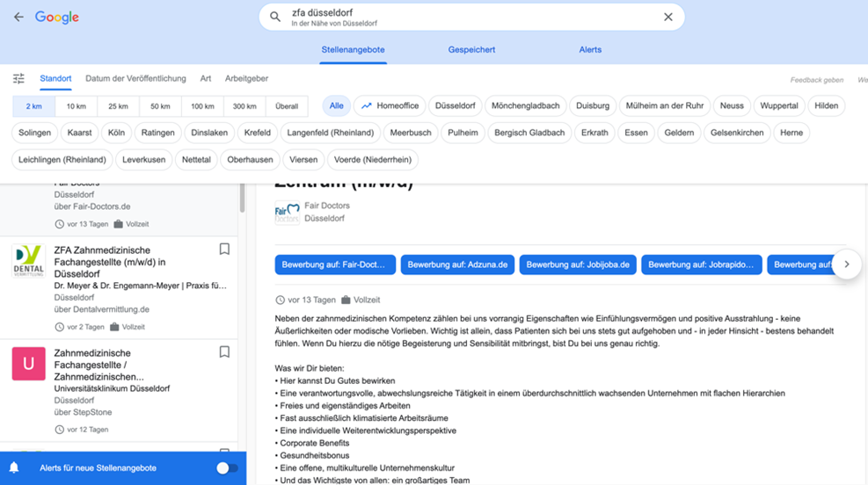
Task: Filter by Neuss chip
Action: [x=732, y=105]
